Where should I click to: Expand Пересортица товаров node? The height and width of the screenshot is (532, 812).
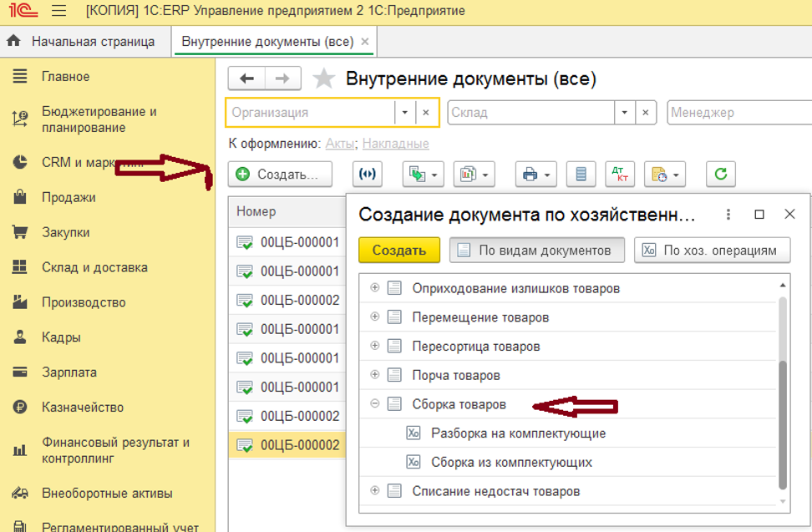[x=375, y=346]
